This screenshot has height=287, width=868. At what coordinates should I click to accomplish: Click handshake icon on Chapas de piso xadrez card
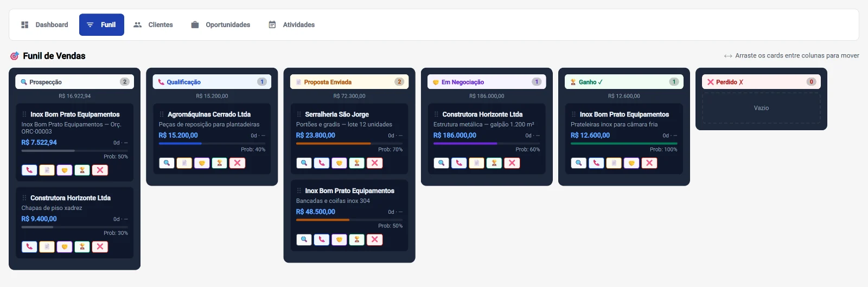coord(65,247)
